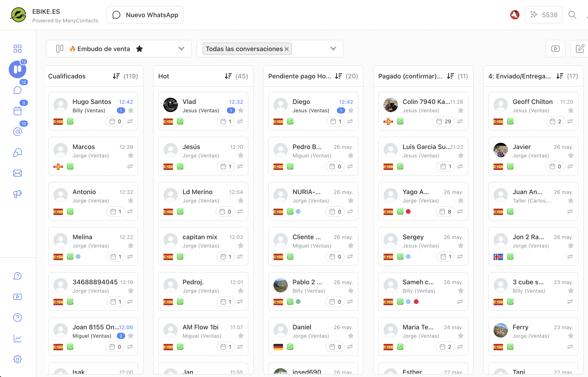Open the dashboard grid icon in sidebar
Viewport: 588px width, 377px height.
tap(17, 49)
